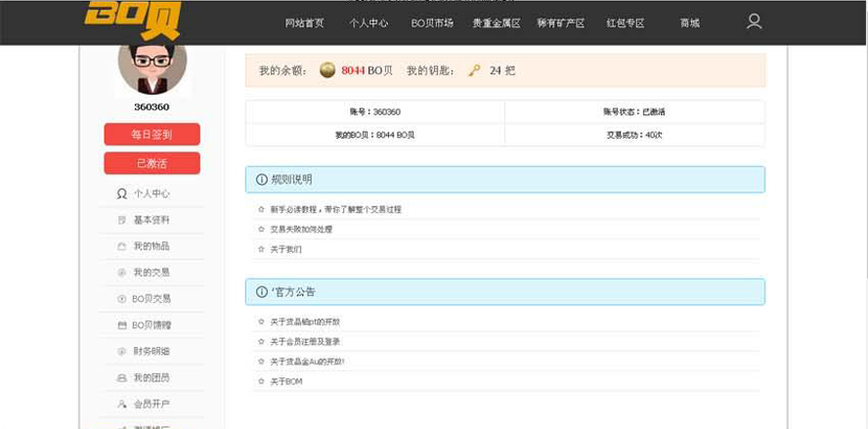Click the 规则说明 section header
The width and height of the screenshot is (868, 429).
point(504,180)
